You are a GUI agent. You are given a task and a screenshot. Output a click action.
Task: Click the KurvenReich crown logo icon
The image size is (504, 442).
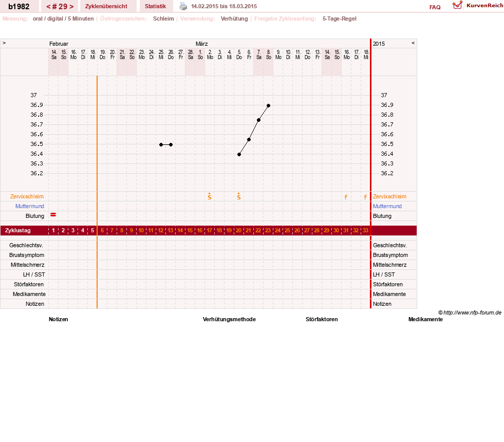(x=457, y=5)
